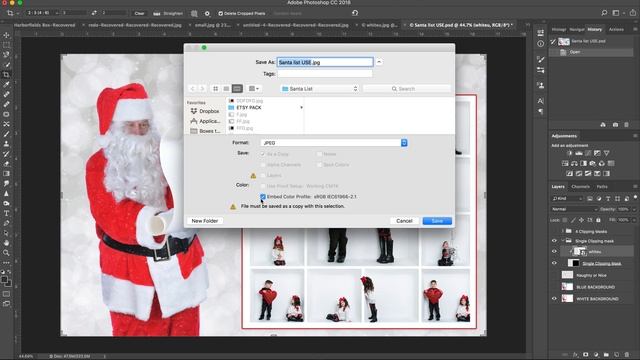Select the Hand tool
Screen dimensions: 640x360
(6, 243)
